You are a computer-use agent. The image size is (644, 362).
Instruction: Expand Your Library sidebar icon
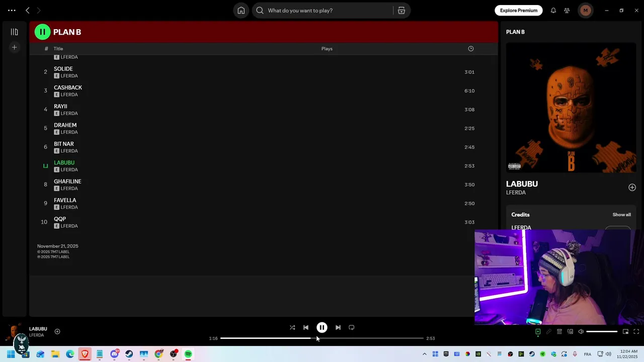tap(15, 32)
